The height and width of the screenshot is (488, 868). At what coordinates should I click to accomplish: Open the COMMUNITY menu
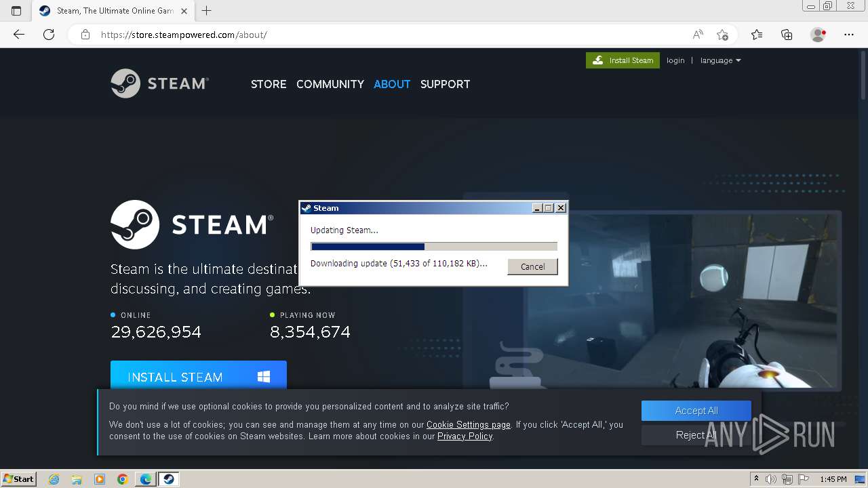click(x=330, y=84)
